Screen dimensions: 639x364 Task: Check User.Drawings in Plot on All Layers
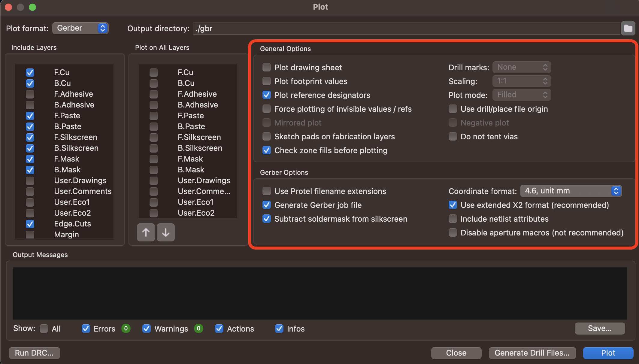pyautogui.click(x=154, y=180)
